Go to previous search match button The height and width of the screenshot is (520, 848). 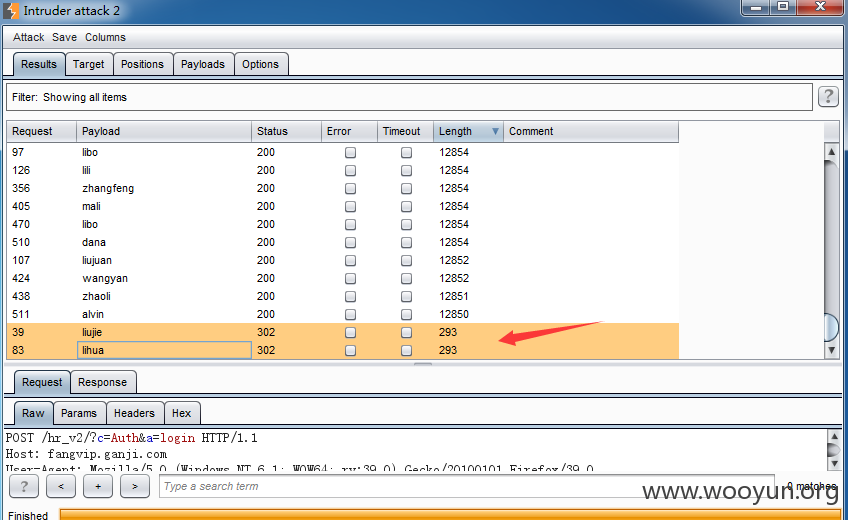point(61,486)
